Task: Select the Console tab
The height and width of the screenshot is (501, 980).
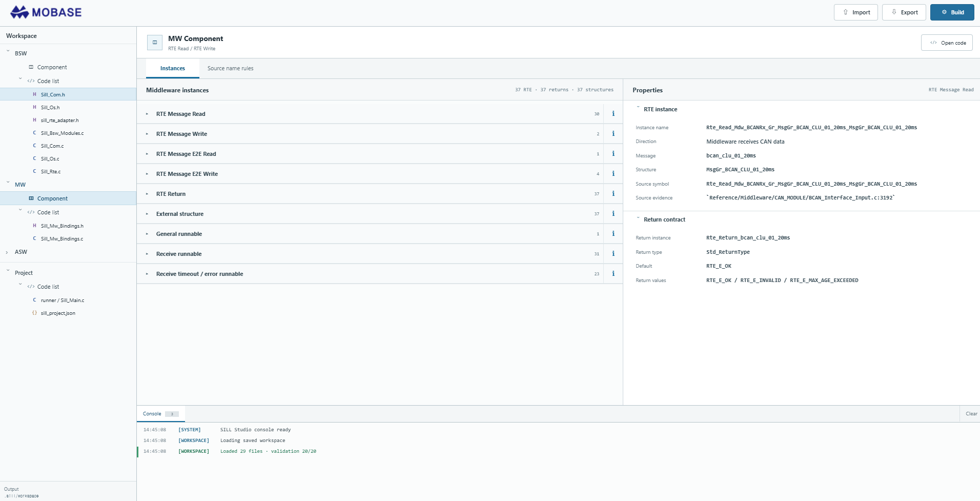Action: [x=161, y=414]
